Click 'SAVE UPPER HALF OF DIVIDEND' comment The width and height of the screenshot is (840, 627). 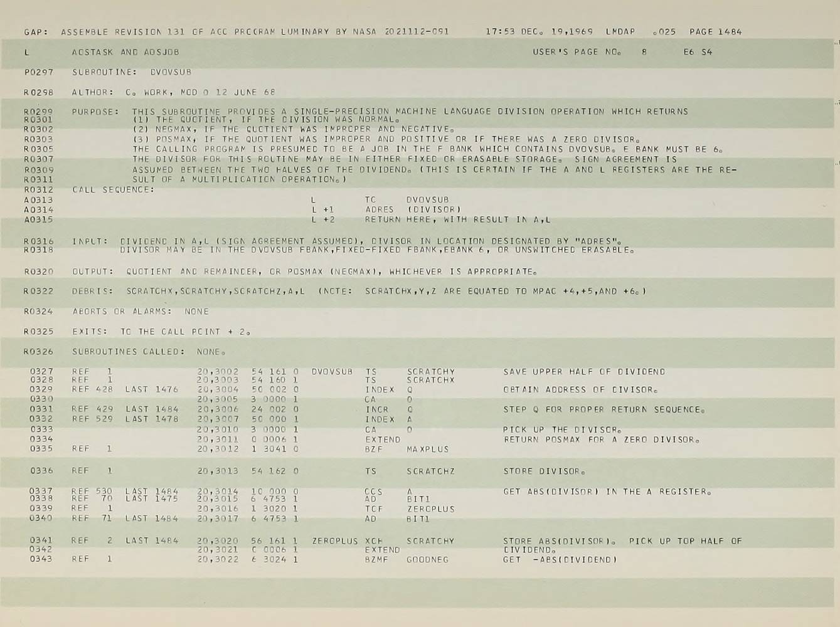click(584, 372)
